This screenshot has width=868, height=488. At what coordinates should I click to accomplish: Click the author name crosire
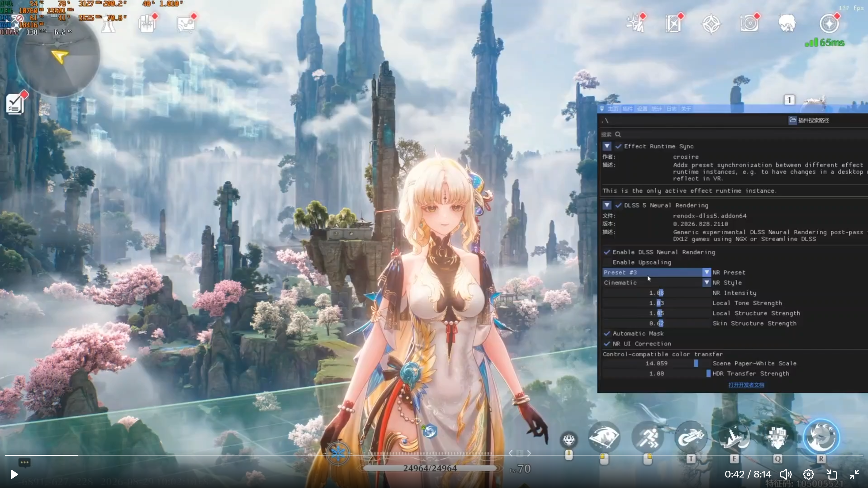pos(686,157)
